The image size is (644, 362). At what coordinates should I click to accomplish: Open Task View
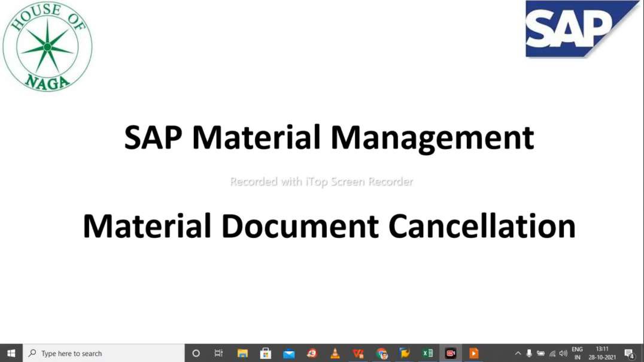point(219,354)
